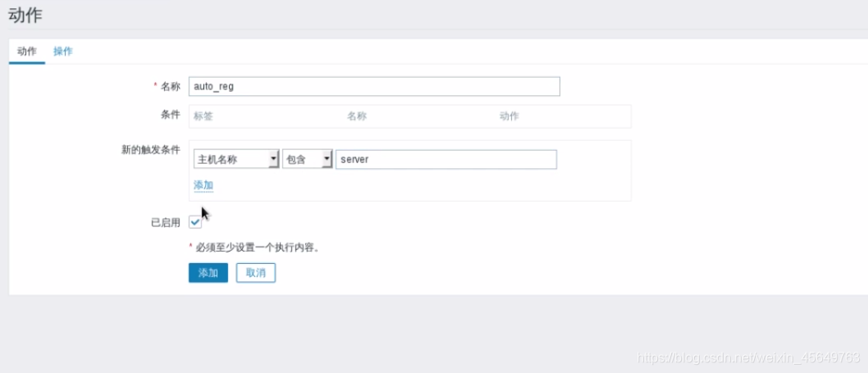Uncheck the 已启用 checkbox
The image size is (868, 373).
[x=195, y=222]
